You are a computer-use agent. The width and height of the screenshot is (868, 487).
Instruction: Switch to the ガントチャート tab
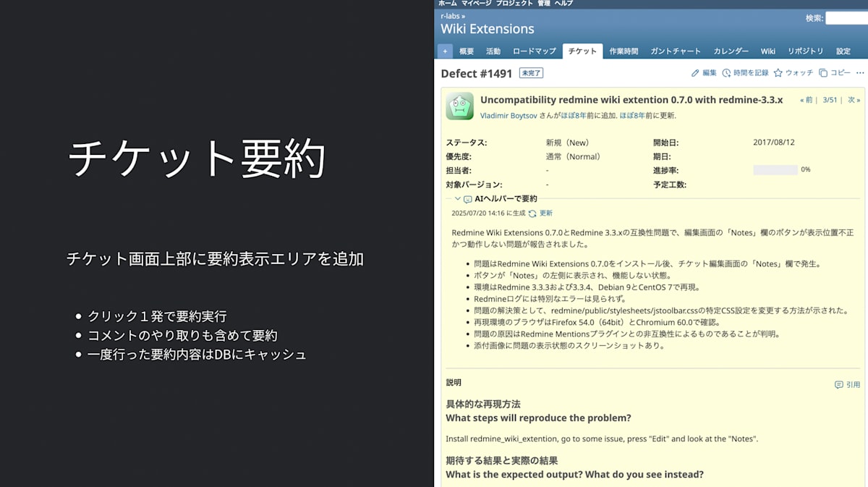click(x=676, y=51)
